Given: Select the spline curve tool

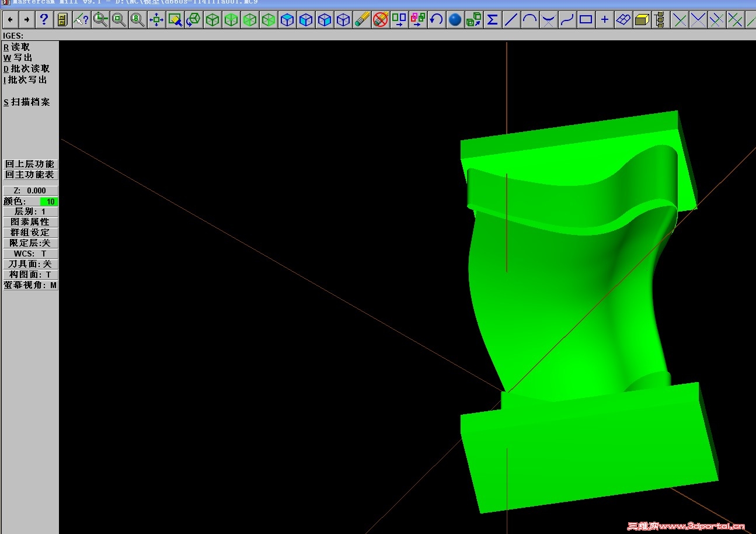Looking at the screenshot, I should click(x=567, y=20).
